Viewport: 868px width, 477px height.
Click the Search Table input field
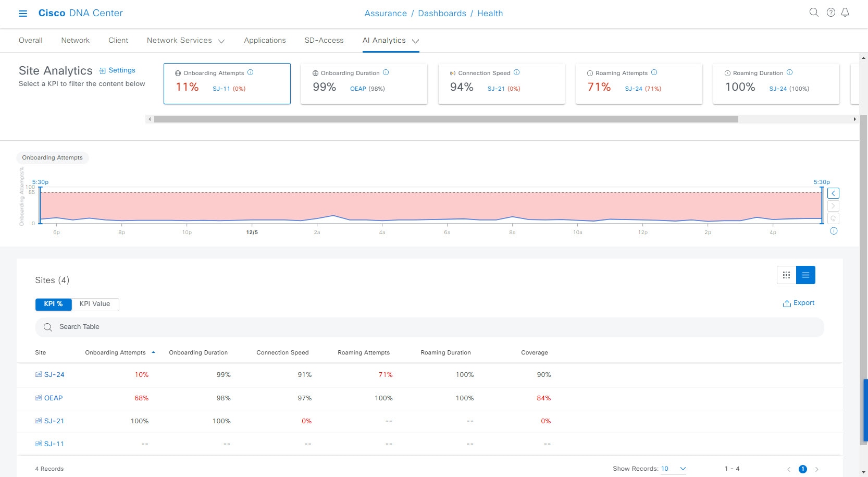coord(430,327)
